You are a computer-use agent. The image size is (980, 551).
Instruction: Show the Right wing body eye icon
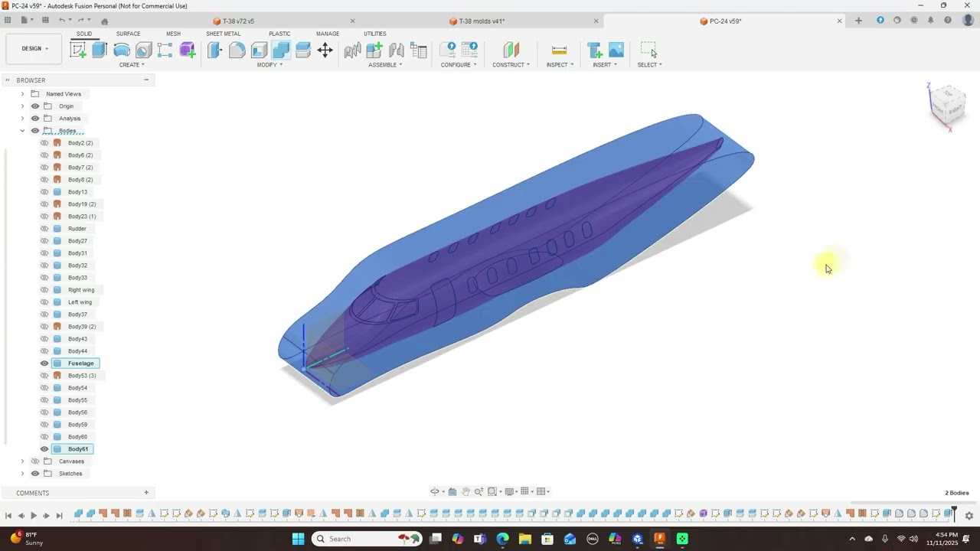44,290
